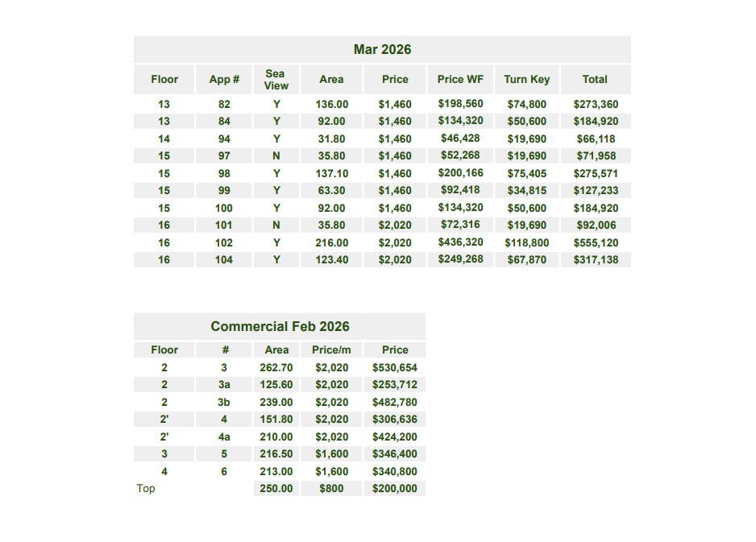Click Sea View 'N' for apartment 97
Viewport: 756px width, 542px height.
(x=276, y=156)
